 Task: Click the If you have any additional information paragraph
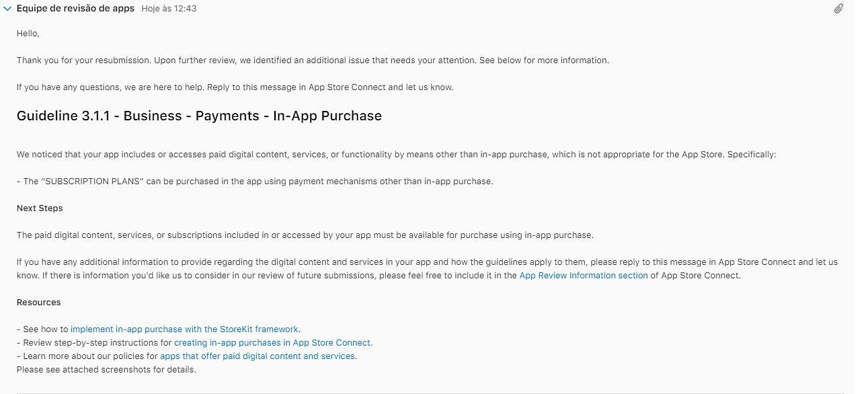click(427, 262)
